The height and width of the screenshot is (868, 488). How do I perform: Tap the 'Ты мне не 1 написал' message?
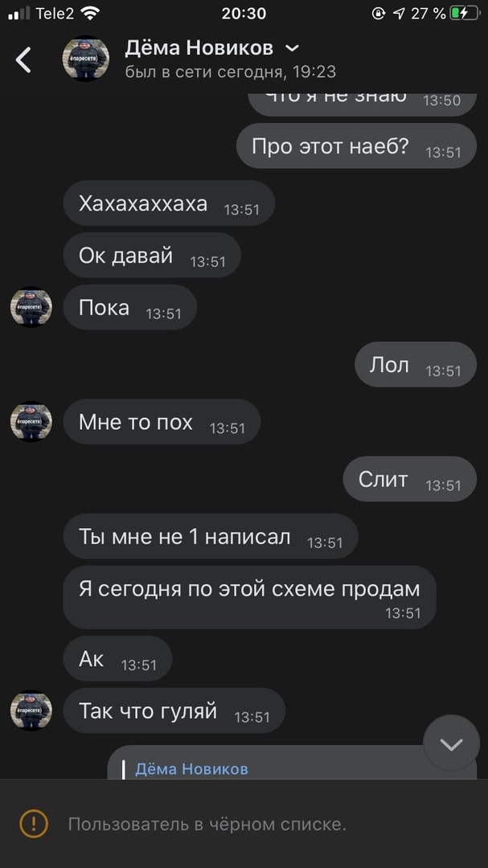tap(211, 536)
